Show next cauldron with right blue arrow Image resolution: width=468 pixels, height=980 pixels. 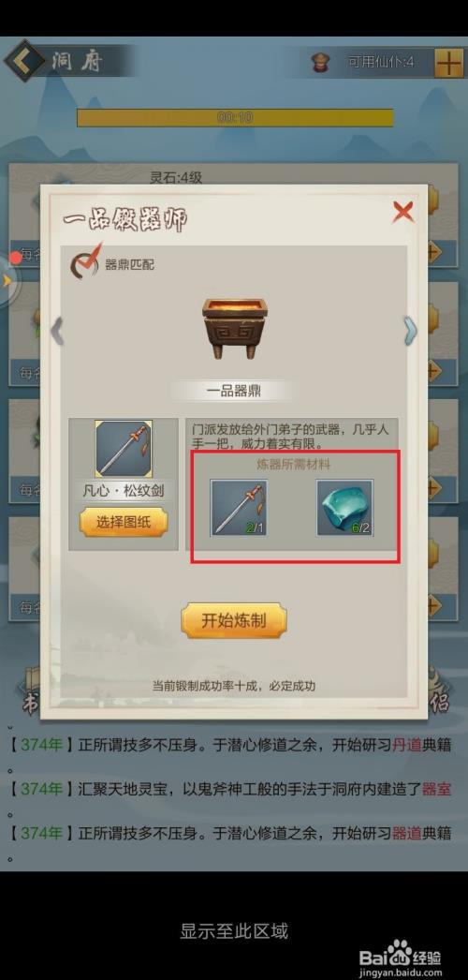point(410,330)
